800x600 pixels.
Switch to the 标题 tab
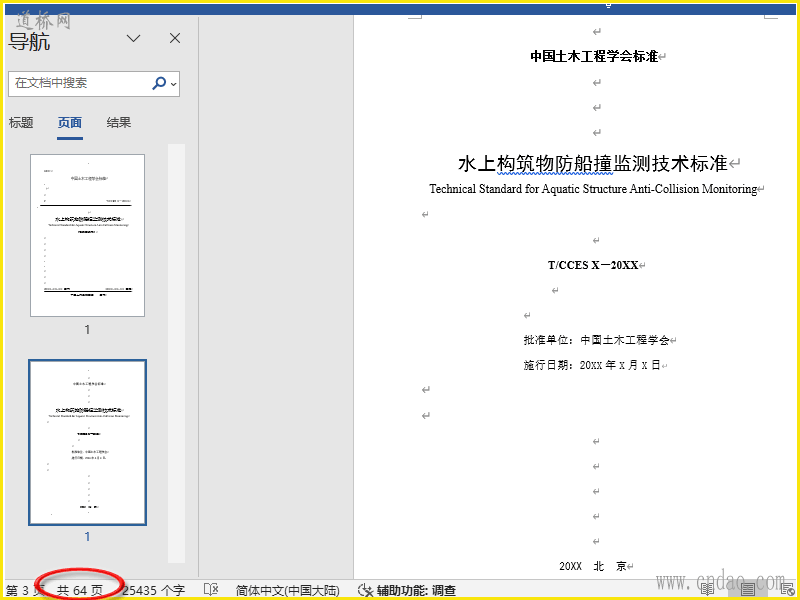21,122
